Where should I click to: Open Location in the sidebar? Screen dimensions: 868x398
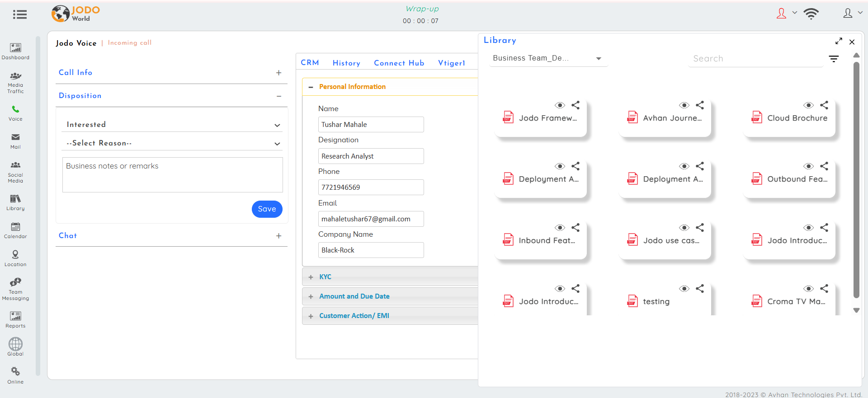pyautogui.click(x=15, y=258)
